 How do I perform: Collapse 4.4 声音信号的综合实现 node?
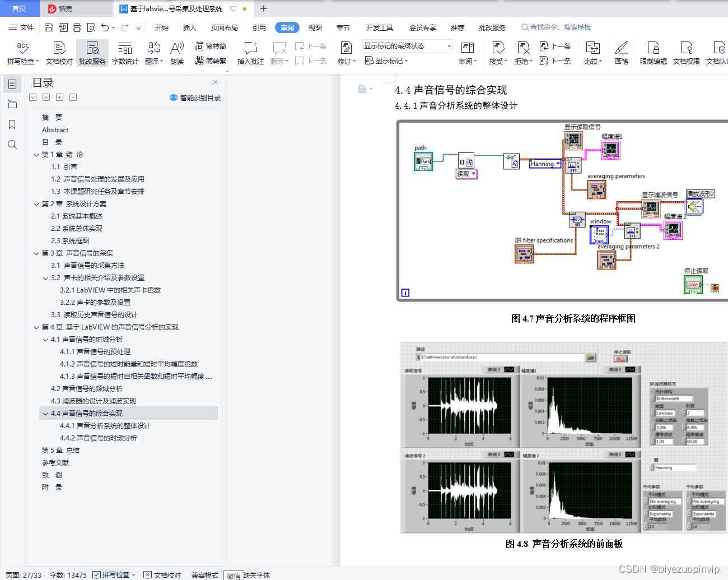pyautogui.click(x=45, y=414)
